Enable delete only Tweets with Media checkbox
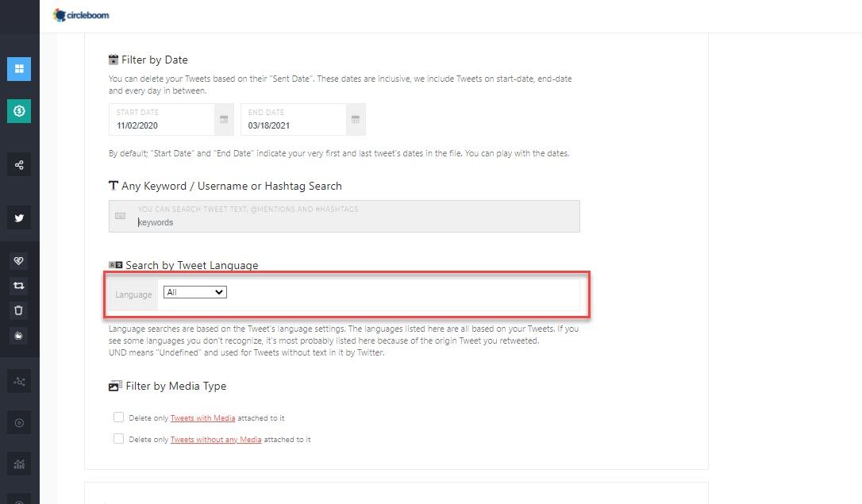Screen dimensions: 862x504 (118, 417)
